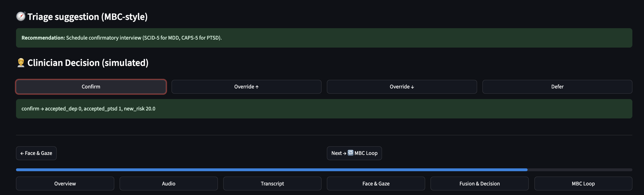Click the blue step progress bar
The width and height of the screenshot is (644, 195).
point(271,170)
